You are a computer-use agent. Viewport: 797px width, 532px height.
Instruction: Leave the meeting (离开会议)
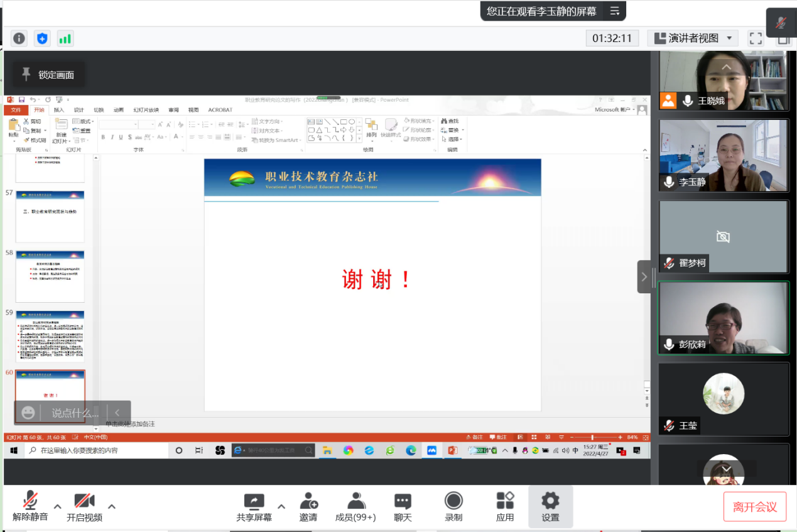pyautogui.click(x=754, y=507)
